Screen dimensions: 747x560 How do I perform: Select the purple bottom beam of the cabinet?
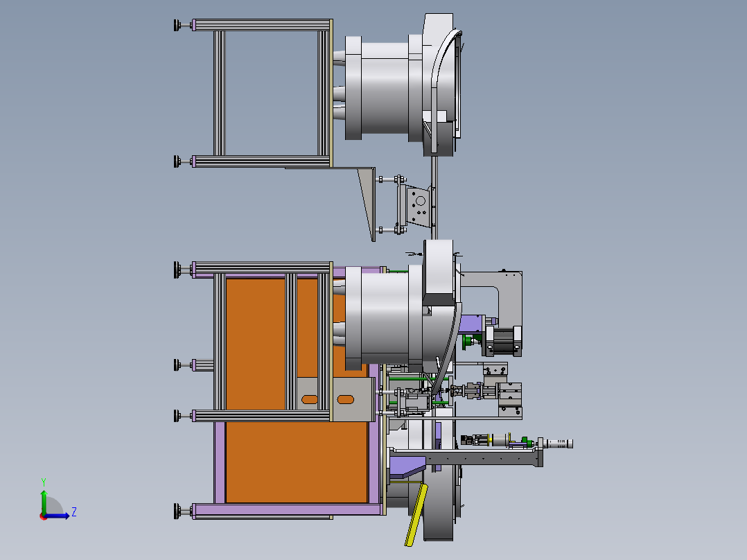(x=288, y=510)
